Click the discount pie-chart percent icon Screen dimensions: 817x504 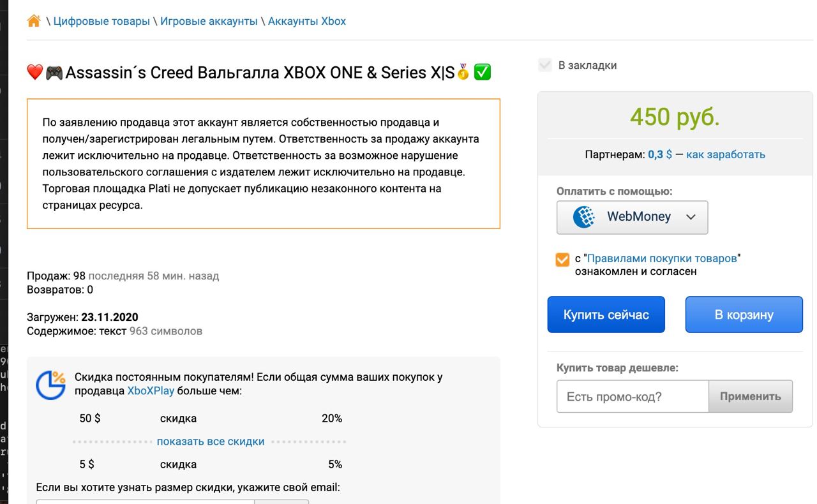point(50,385)
